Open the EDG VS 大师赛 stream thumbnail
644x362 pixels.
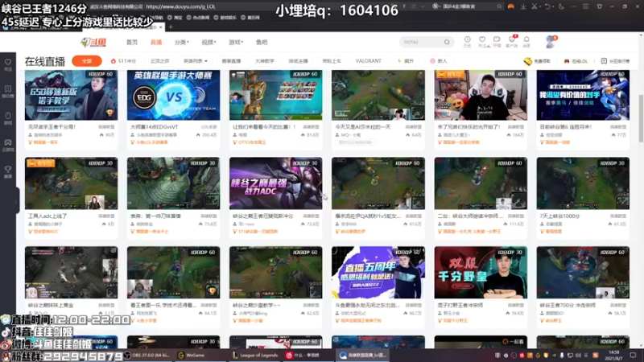click(173, 95)
